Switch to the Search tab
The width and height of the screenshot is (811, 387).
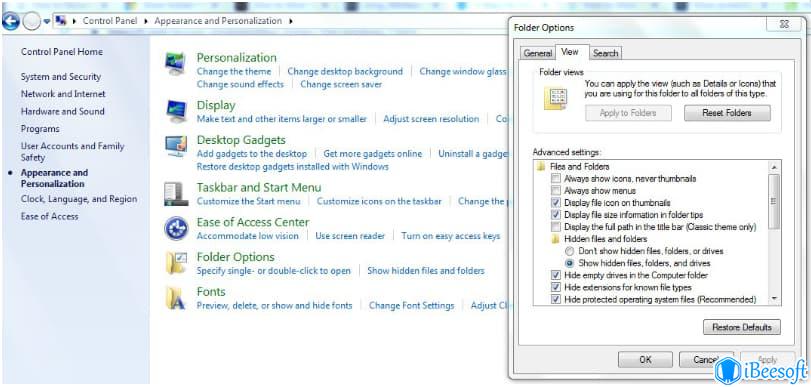606,53
